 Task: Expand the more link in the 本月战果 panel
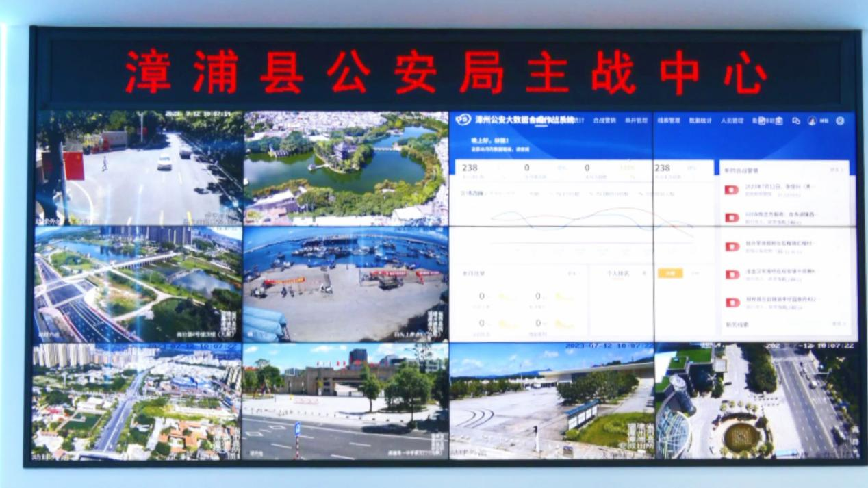tap(572, 274)
